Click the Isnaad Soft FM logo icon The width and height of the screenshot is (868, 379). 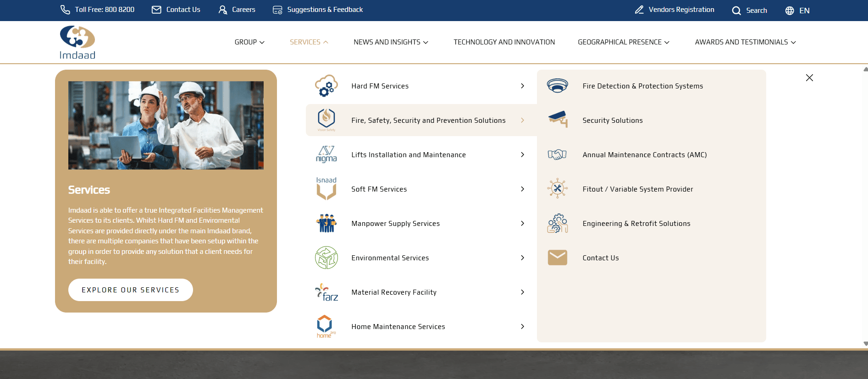click(326, 188)
